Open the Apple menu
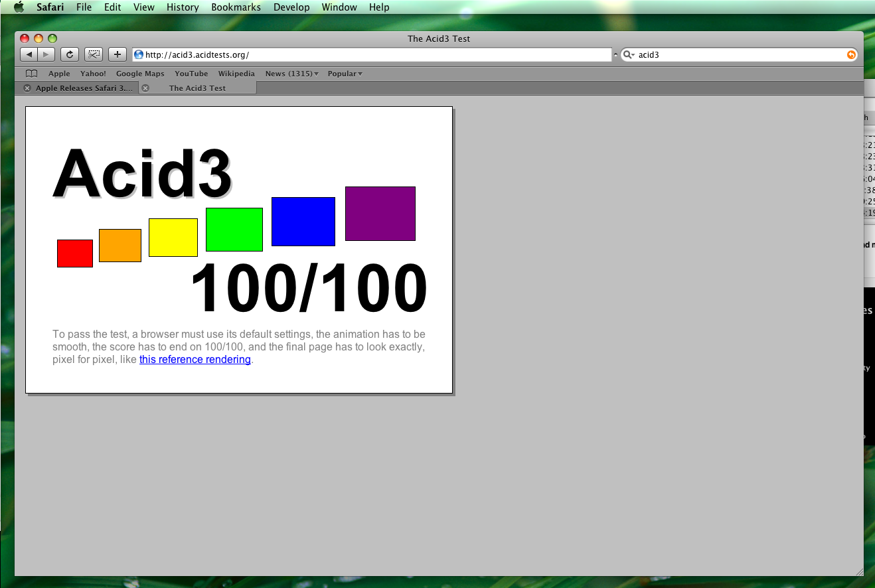 pos(19,7)
